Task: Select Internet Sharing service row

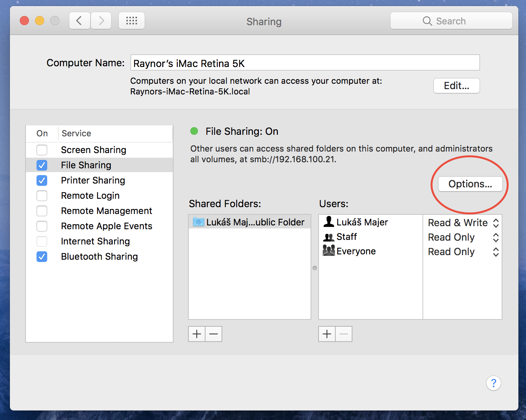Action: (99, 241)
